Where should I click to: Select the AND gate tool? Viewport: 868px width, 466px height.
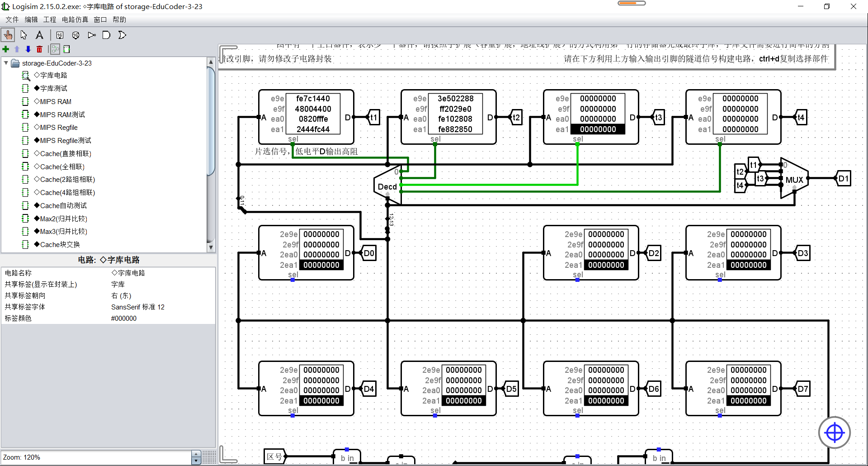click(106, 35)
